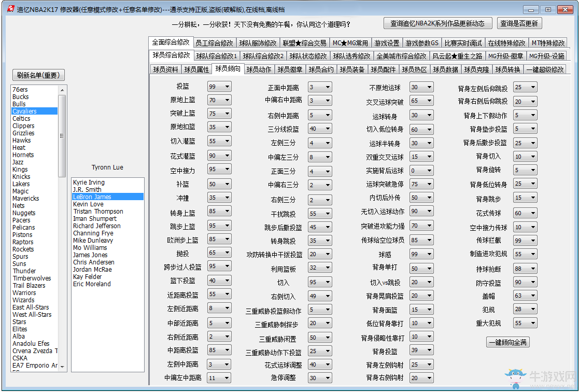Switch to the 球员装备 tab

point(352,69)
